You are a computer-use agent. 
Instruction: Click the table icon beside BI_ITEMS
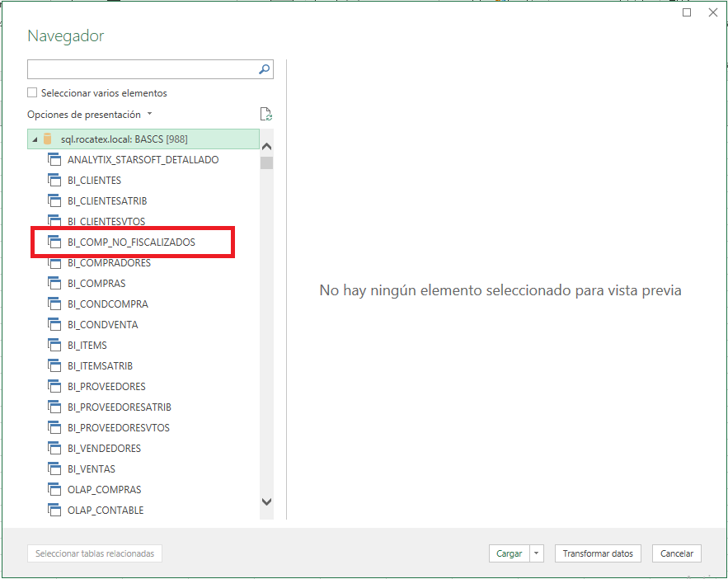(55, 345)
